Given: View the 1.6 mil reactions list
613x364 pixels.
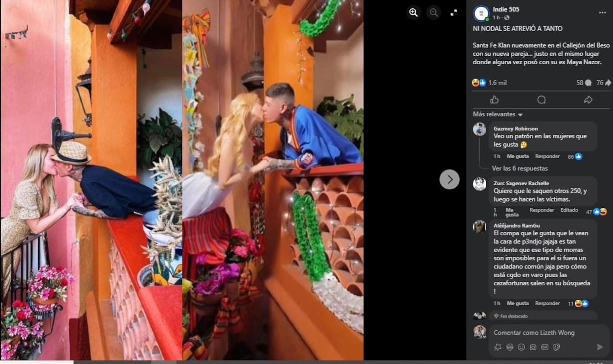Looking at the screenshot, I should (x=489, y=83).
